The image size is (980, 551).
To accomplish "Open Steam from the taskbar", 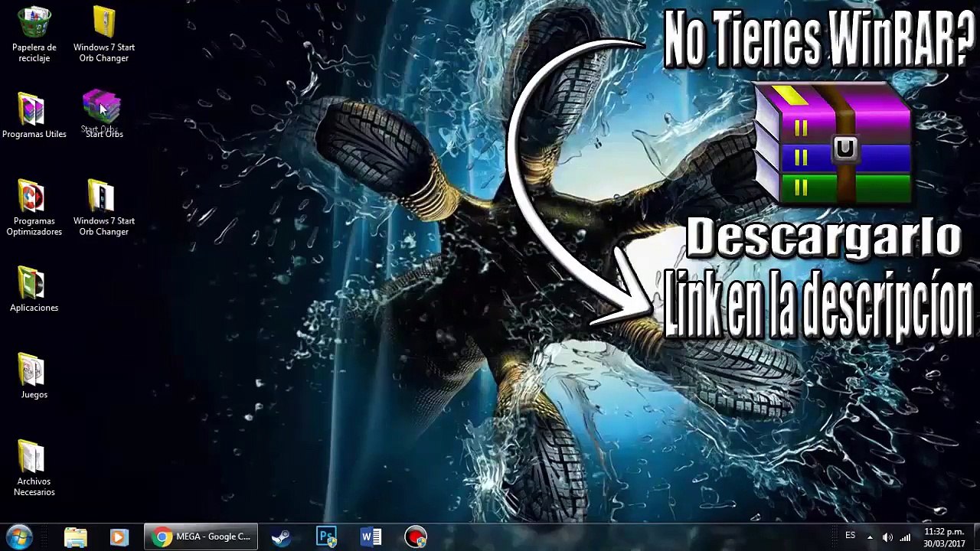I will pos(281,537).
